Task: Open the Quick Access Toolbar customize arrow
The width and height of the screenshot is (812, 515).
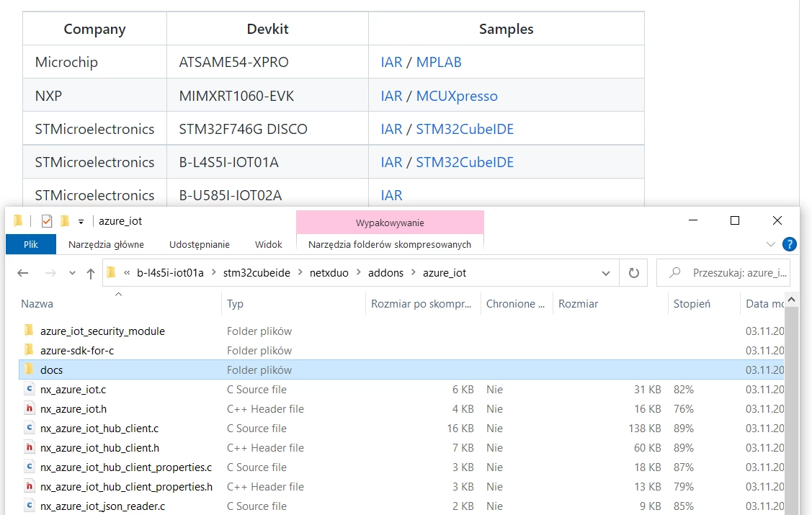Action: (x=81, y=222)
